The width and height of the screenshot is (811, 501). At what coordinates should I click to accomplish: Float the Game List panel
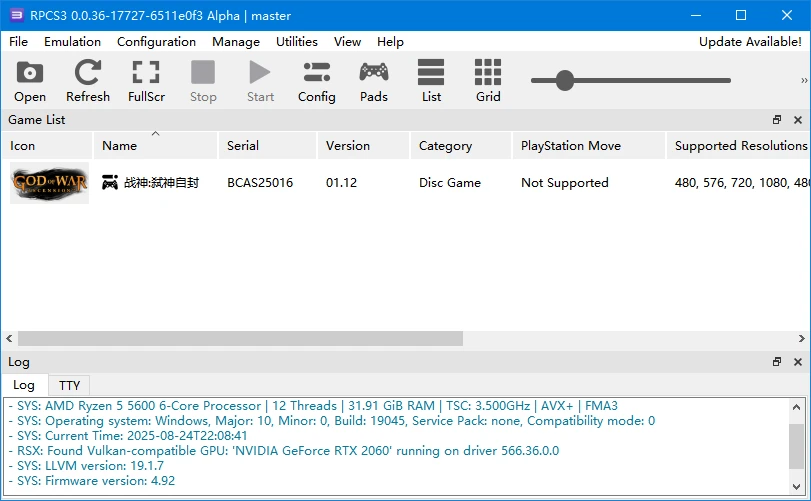(x=776, y=120)
